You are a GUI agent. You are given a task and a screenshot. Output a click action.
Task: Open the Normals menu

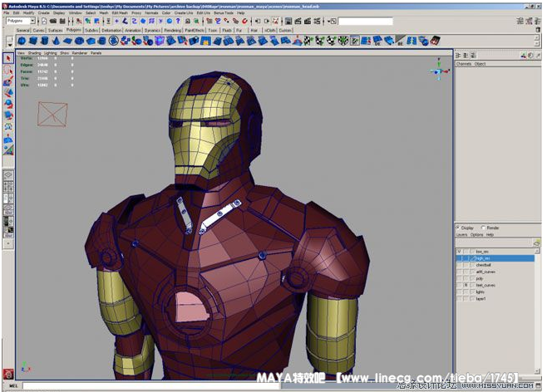[151, 13]
